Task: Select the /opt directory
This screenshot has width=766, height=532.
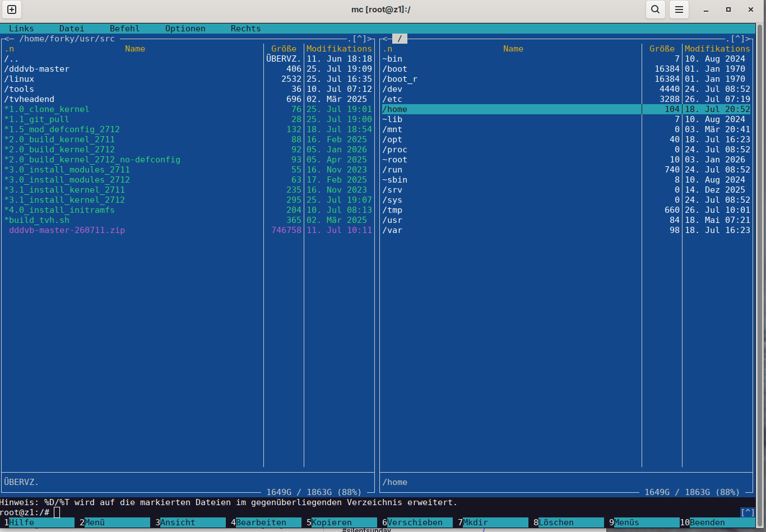Action: coord(567,139)
